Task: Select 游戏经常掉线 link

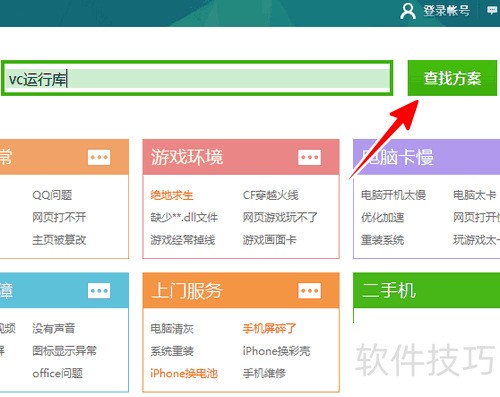Action: point(183,240)
